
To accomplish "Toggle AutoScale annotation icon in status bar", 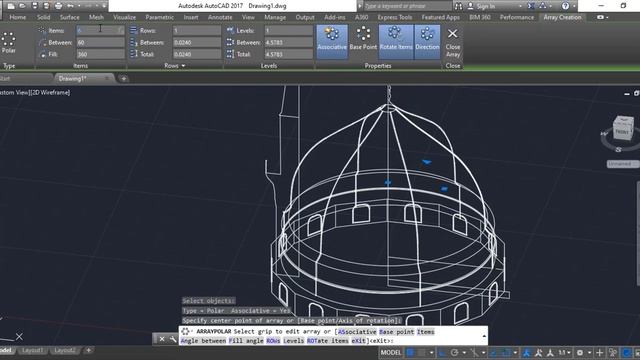I will point(538,352).
